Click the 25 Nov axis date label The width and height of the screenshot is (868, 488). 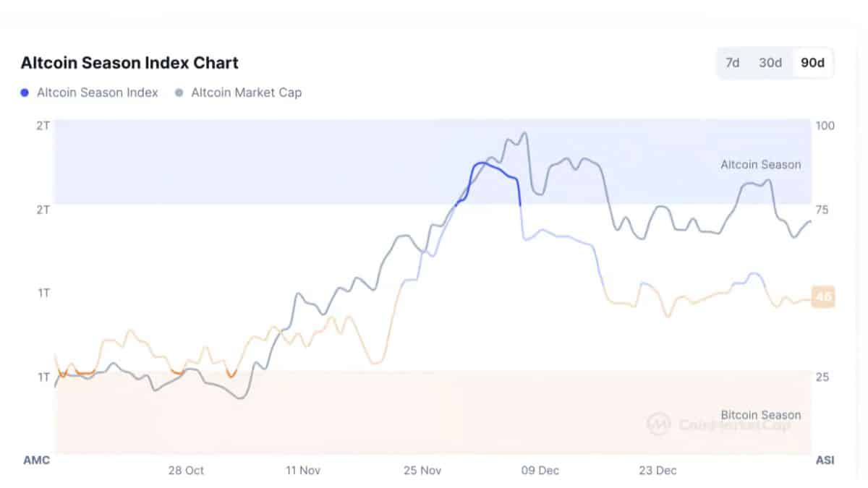(422, 470)
